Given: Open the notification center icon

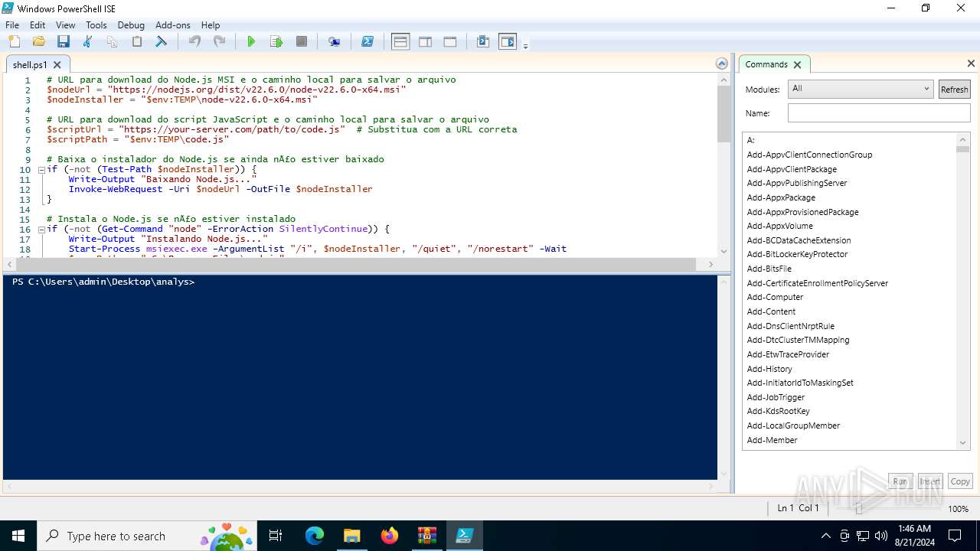Looking at the screenshot, I should tap(955, 536).
